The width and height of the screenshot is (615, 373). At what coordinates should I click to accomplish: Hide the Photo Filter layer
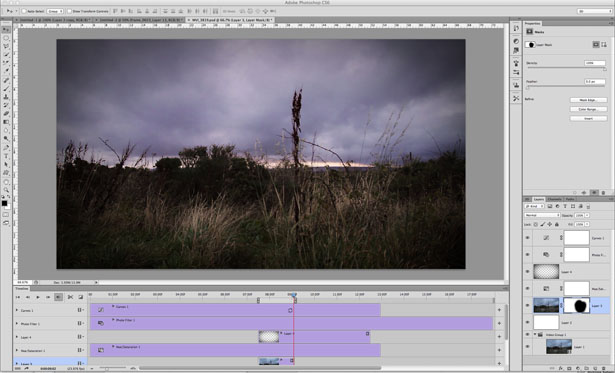tap(528, 255)
